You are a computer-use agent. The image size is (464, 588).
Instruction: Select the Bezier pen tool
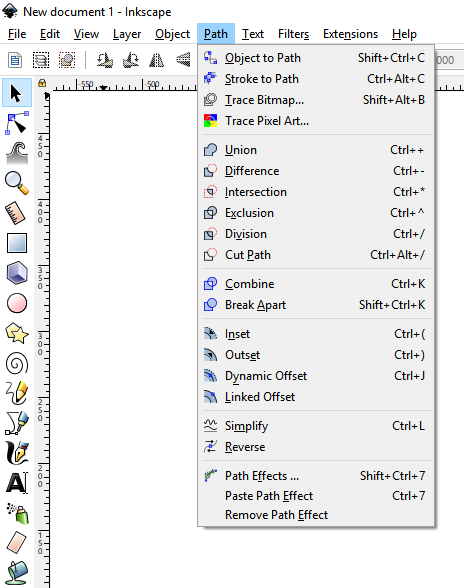(x=17, y=423)
